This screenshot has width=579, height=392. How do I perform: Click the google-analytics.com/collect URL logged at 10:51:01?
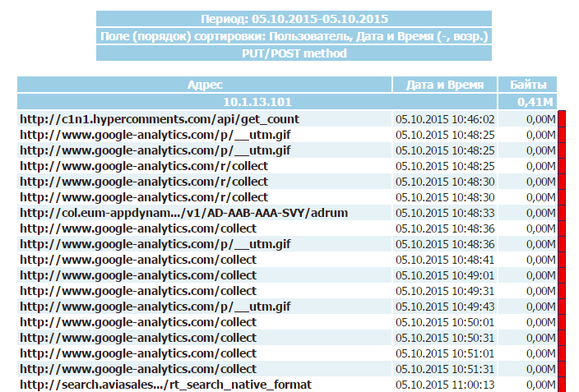pos(138,353)
